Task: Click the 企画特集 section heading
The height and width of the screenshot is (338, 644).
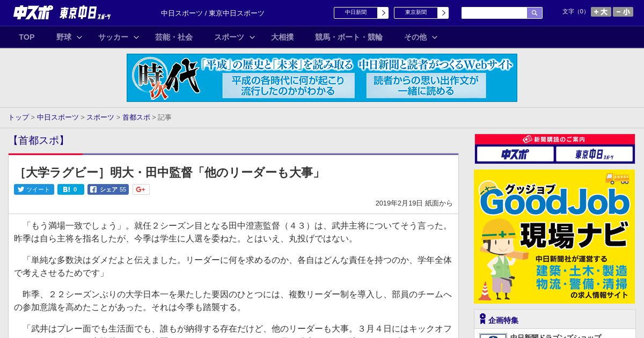Action: click(503, 320)
